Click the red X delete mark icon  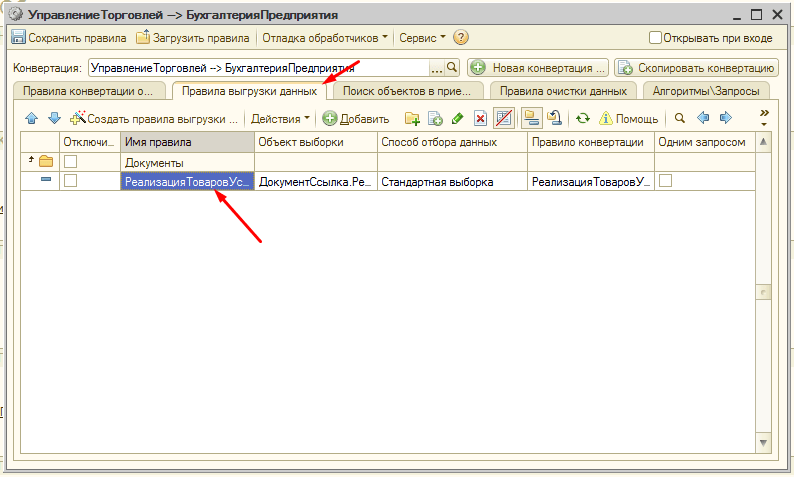[x=480, y=118]
